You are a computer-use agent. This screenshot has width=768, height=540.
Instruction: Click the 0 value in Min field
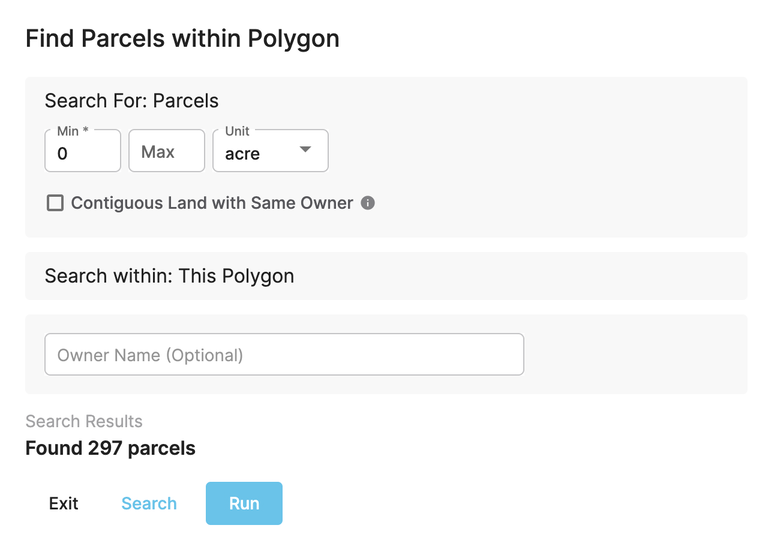coord(63,154)
